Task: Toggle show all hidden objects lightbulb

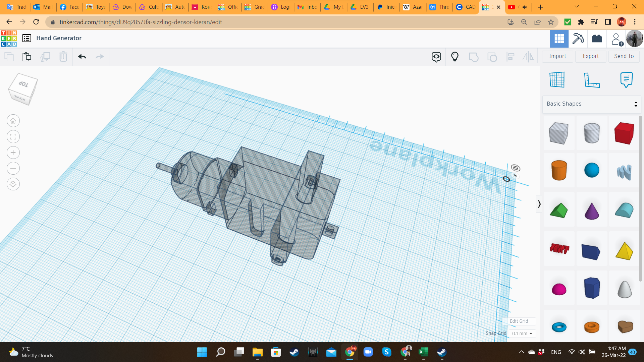Action: 454,57
